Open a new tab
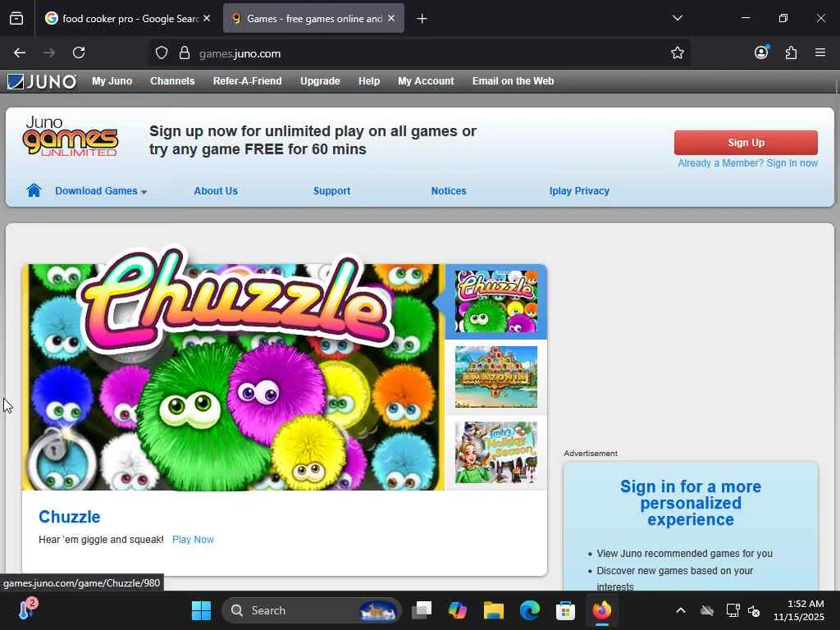Screen dimensions: 840x630 click(422, 19)
